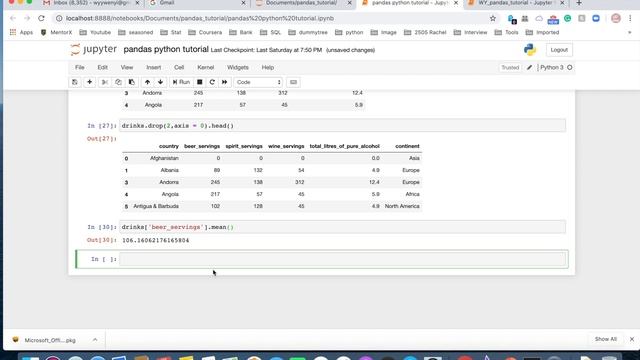Restart the kernel icon
Viewport: 640px width, 360px height.
pyautogui.click(x=212, y=82)
